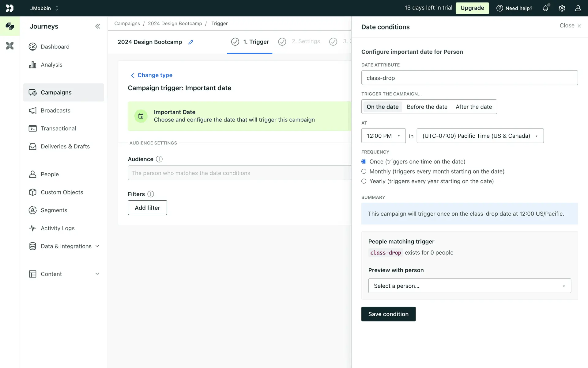Choose the Before the date option
Image resolution: width=588 pixels, height=368 pixels.
(x=427, y=107)
